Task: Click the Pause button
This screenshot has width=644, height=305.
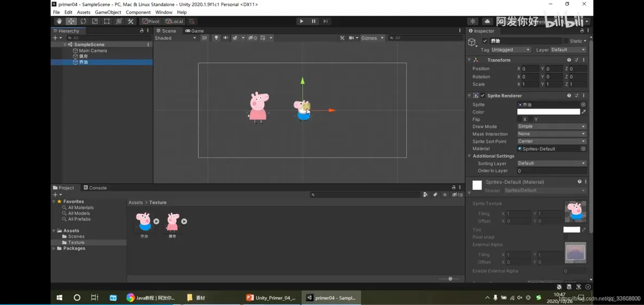Action: 314,21
